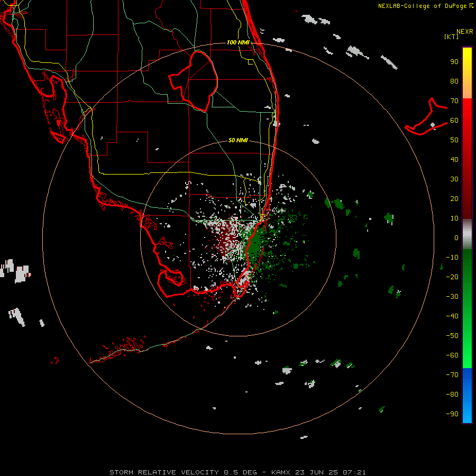
Task: Click the -50 scale label
Action: click(x=452, y=336)
